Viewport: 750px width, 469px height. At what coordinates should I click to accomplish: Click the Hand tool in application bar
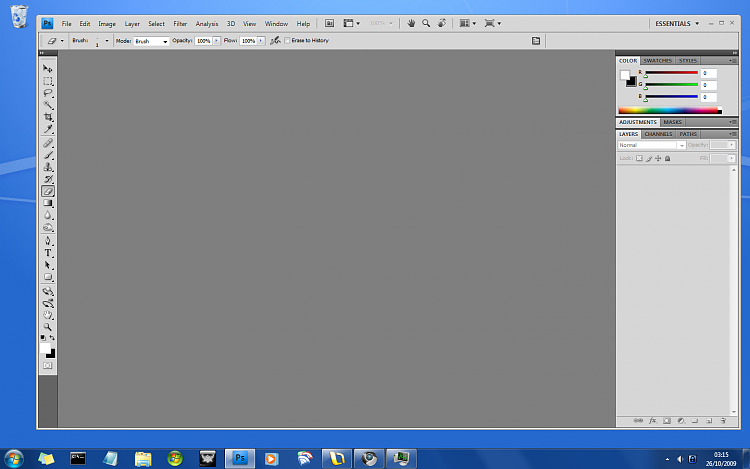point(411,23)
